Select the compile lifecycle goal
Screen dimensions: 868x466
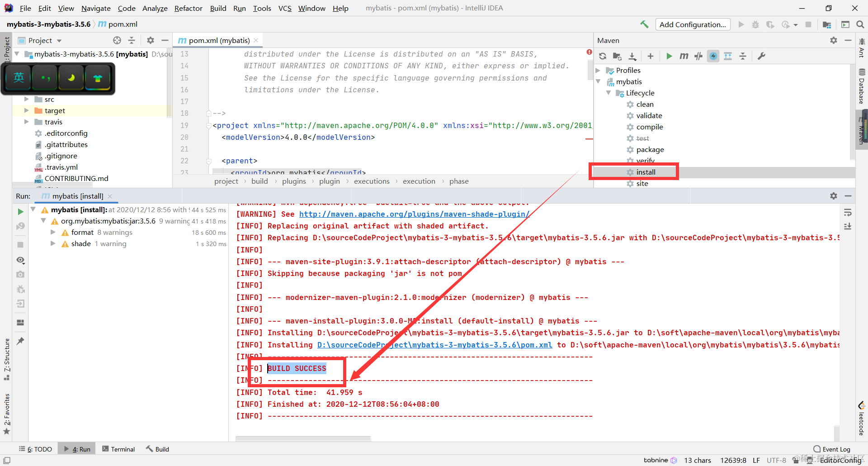(650, 127)
